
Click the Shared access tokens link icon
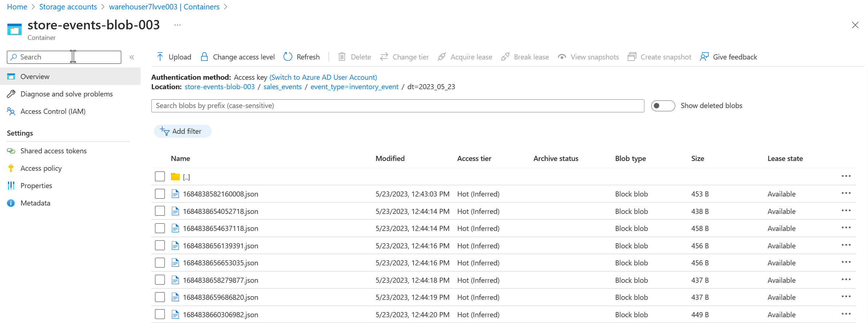(11, 151)
